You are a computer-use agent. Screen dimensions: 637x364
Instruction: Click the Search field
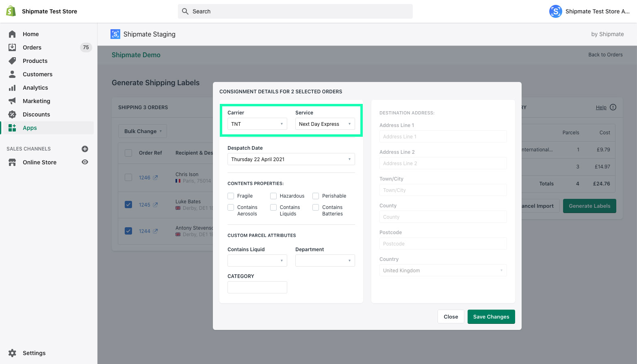coord(295,11)
